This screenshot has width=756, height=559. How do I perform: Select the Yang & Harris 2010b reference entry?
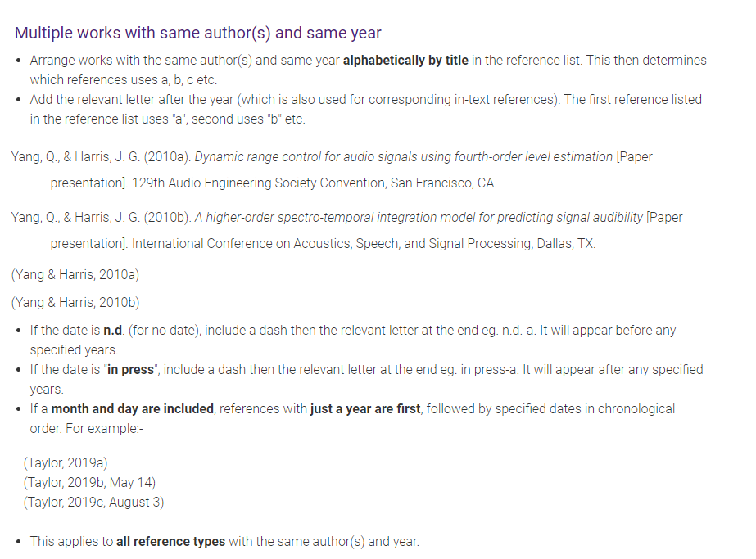346,230
